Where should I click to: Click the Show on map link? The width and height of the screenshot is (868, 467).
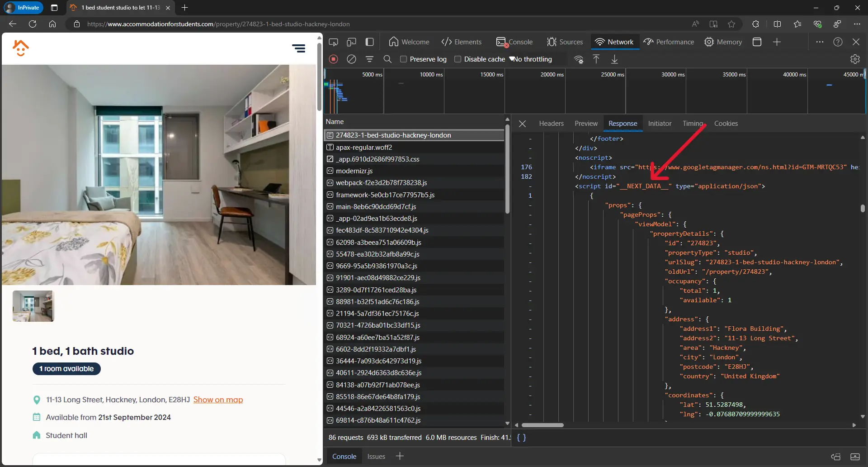(x=218, y=400)
